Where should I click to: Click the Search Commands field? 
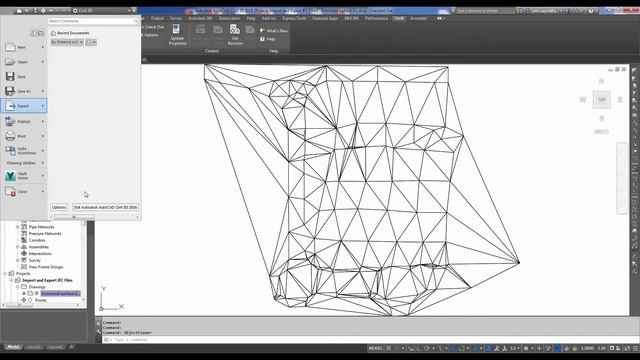93,21
